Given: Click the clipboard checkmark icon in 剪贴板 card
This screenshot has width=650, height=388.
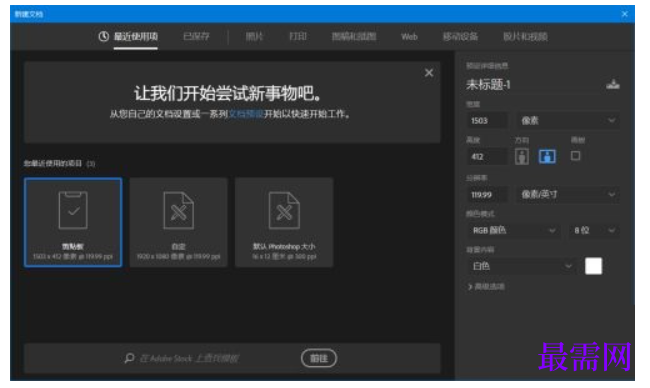Looking at the screenshot, I should [x=73, y=210].
